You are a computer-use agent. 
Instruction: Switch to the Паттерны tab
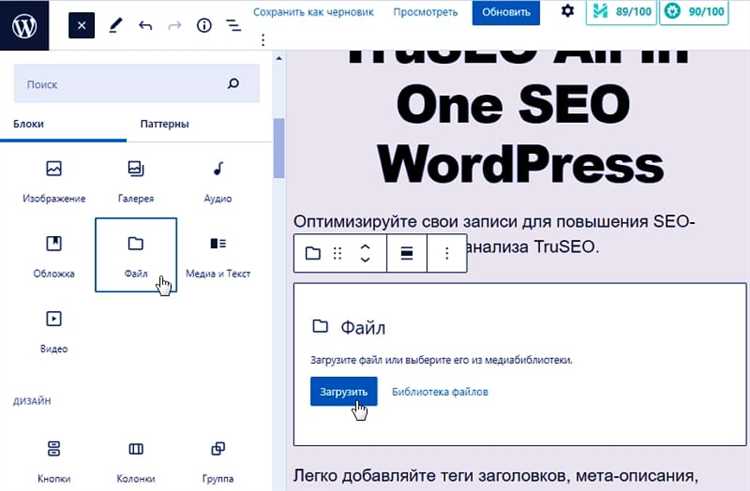(165, 124)
